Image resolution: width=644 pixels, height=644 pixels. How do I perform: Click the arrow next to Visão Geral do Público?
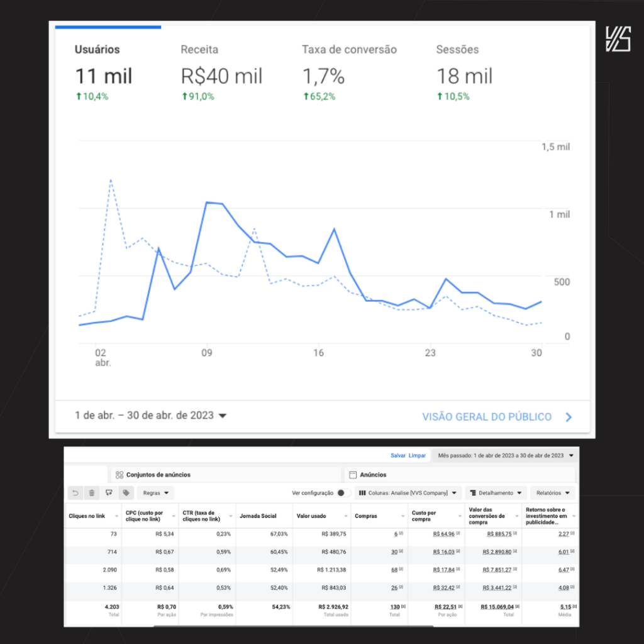[x=569, y=417]
